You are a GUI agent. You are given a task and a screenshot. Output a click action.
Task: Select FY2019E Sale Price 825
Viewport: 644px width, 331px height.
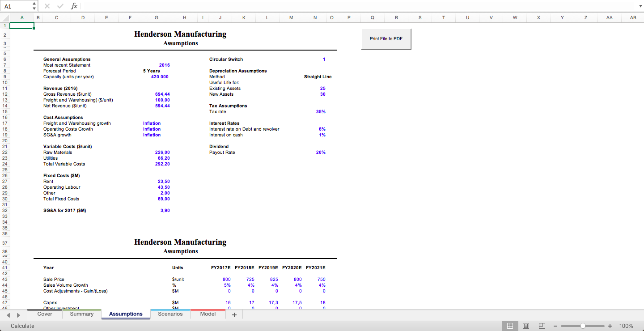tap(274, 280)
